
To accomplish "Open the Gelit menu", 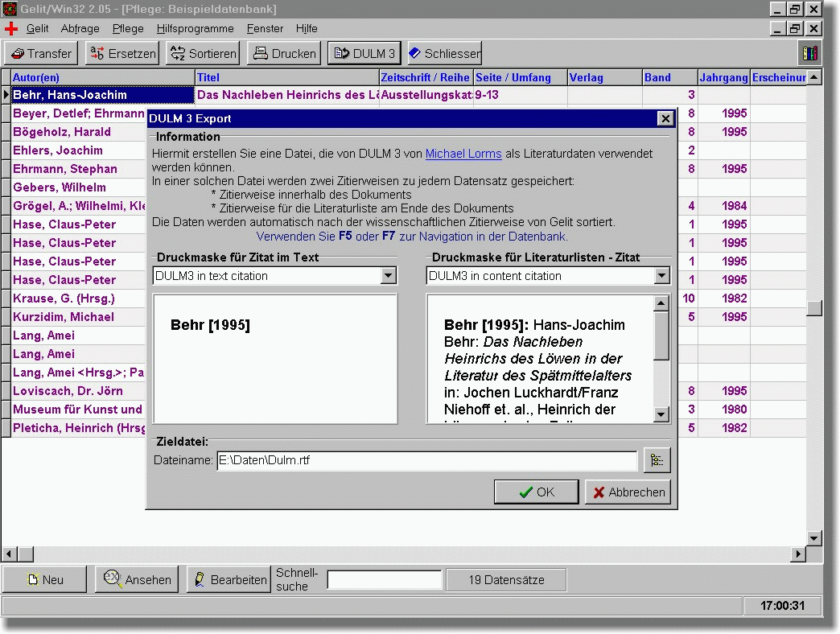I will coord(38,29).
